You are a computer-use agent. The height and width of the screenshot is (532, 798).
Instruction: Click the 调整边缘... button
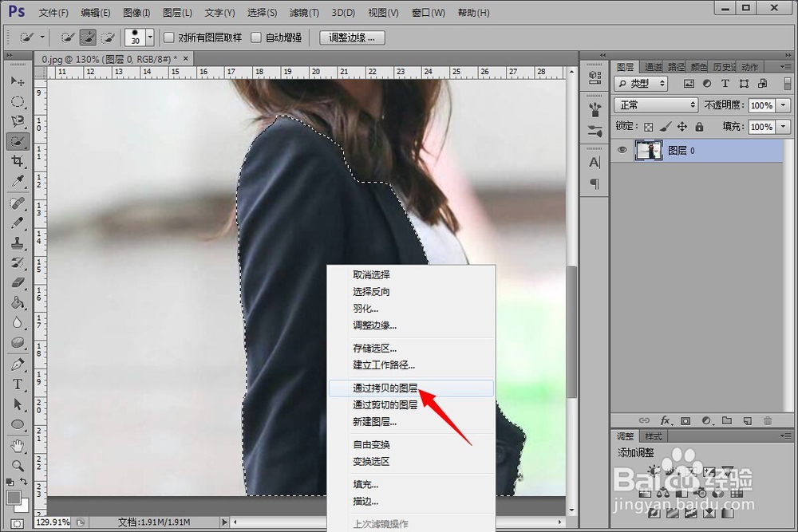tap(352, 37)
